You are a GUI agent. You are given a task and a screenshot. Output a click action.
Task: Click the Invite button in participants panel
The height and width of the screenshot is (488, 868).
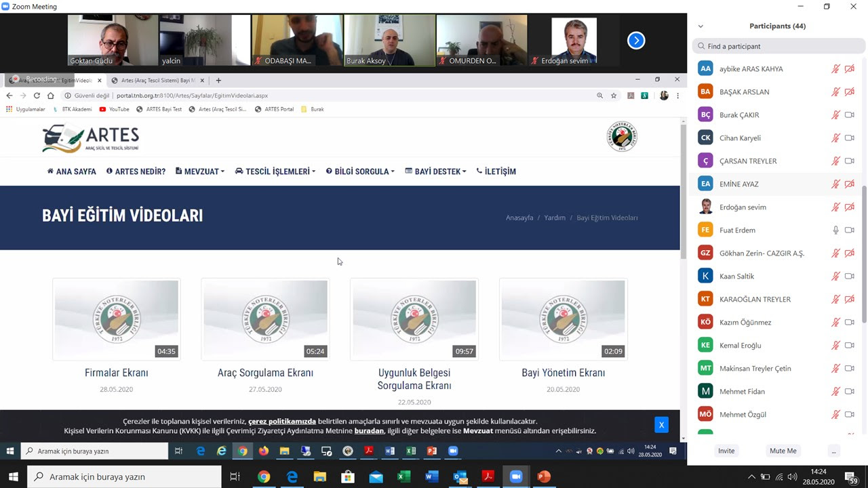726,451
